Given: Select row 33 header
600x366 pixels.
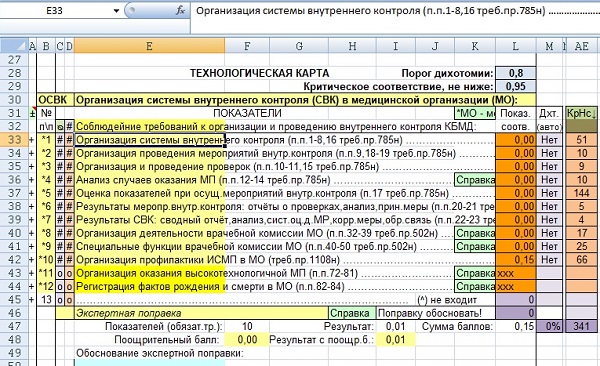Looking at the screenshot, I should (x=14, y=140).
